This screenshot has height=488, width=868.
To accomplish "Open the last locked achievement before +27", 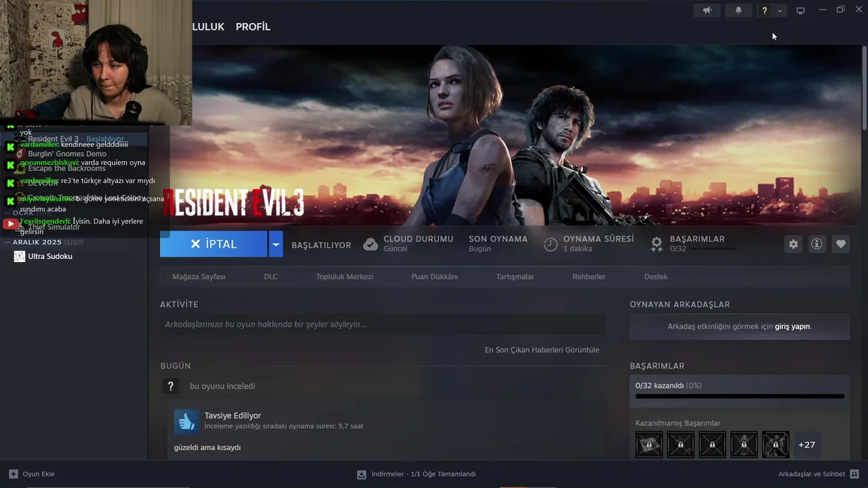I will (x=775, y=445).
